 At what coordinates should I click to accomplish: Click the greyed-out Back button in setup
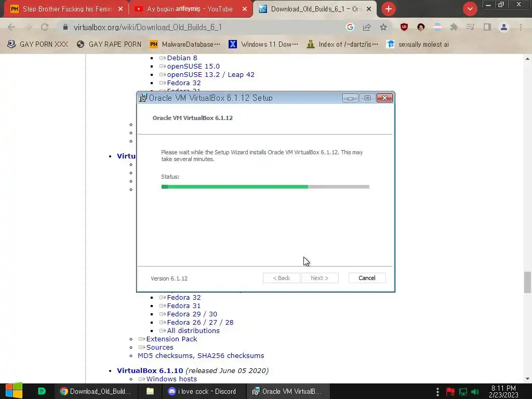(x=281, y=278)
